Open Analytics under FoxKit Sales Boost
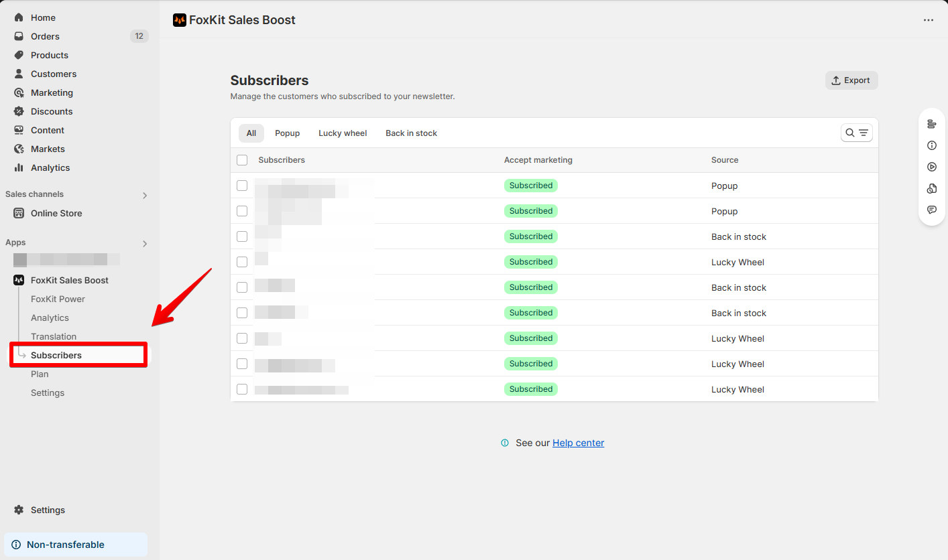Image resolution: width=948 pixels, height=560 pixels. 50,318
